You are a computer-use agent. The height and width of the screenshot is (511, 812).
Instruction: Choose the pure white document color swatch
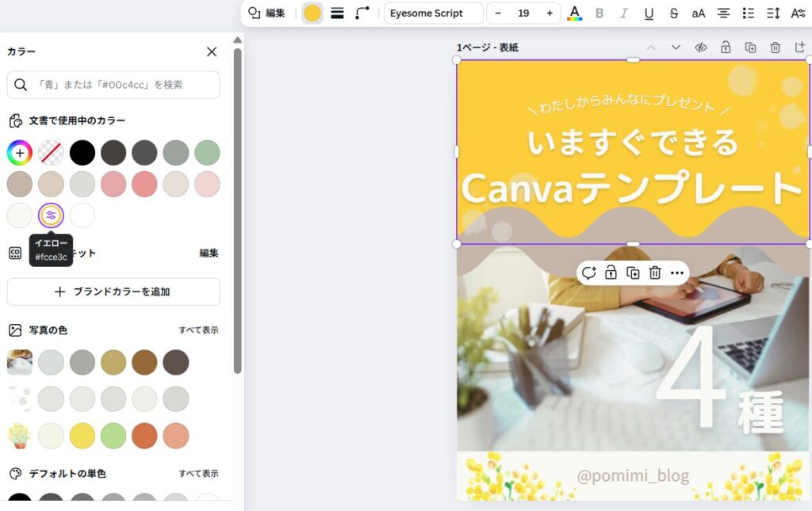[x=82, y=215]
